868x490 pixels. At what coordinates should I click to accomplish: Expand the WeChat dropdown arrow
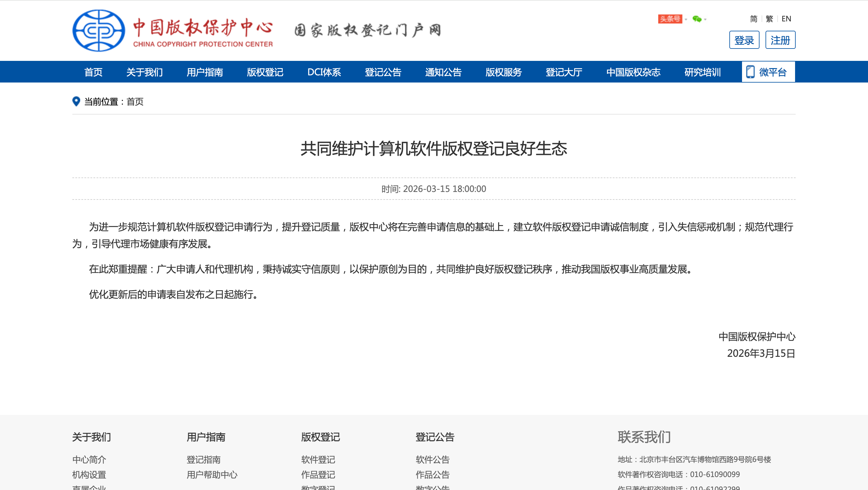coord(705,20)
